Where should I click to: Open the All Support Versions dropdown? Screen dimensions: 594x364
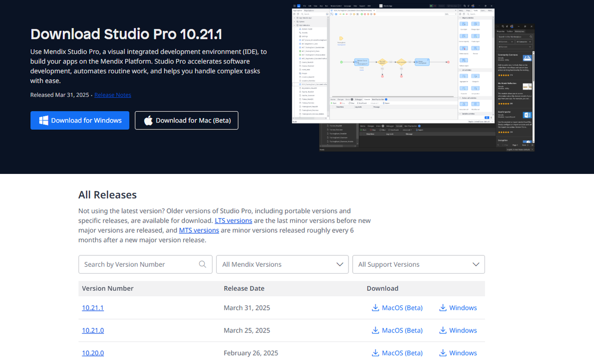coord(418,264)
